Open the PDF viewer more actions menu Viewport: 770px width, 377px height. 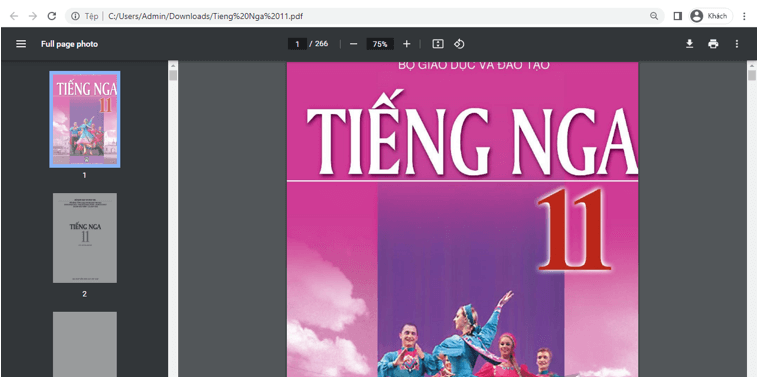point(737,44)
